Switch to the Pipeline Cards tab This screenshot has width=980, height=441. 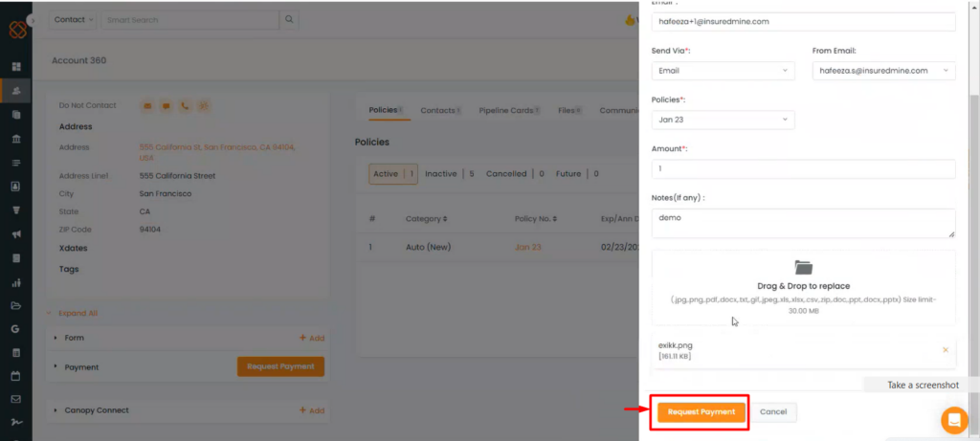[509, 111]
